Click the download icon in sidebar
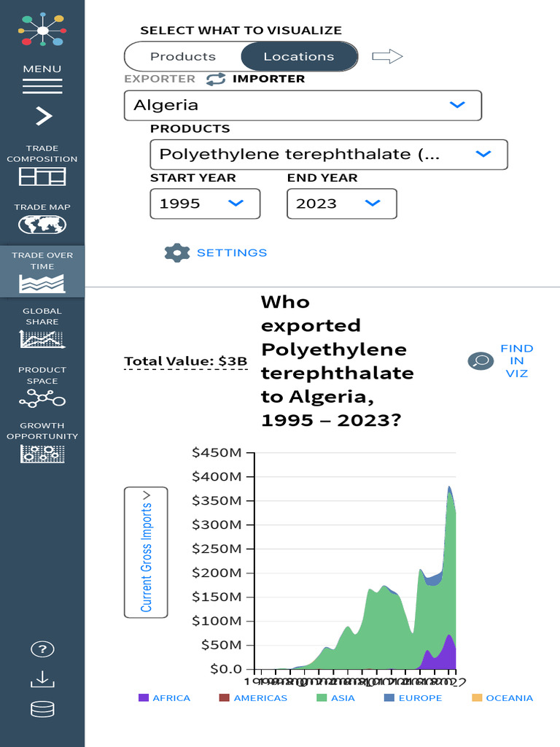Screen dimensions: 560x747 pyautogui.click(x=42, y=679)
